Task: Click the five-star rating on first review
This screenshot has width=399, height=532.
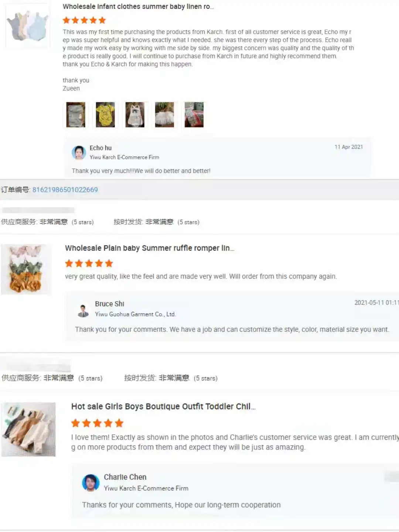Action: [84, 20]
